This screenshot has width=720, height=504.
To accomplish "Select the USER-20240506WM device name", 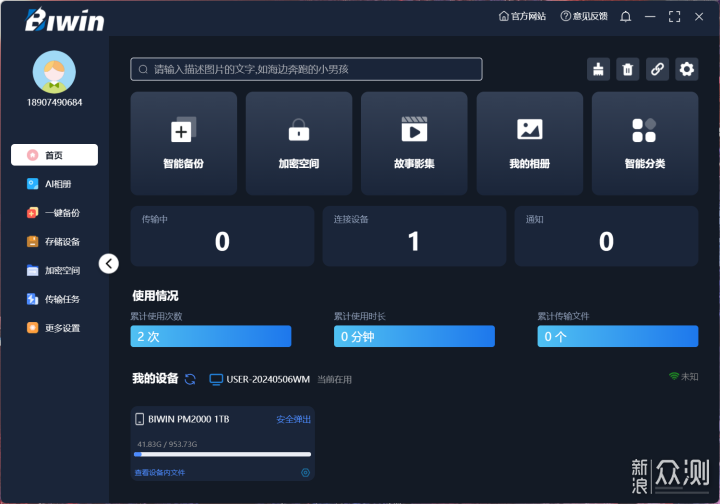I will click(x=268, y=380).
